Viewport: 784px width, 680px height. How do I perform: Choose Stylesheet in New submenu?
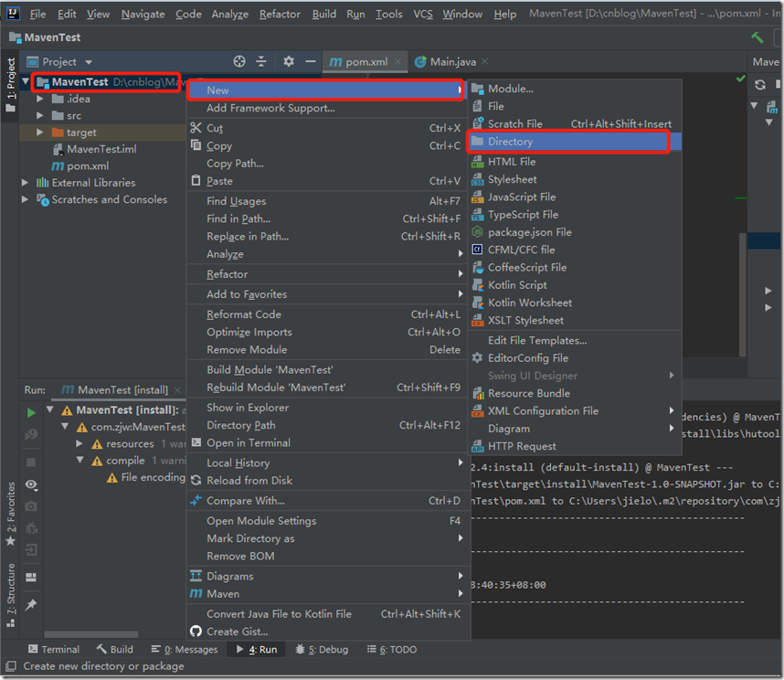point(575,179)
